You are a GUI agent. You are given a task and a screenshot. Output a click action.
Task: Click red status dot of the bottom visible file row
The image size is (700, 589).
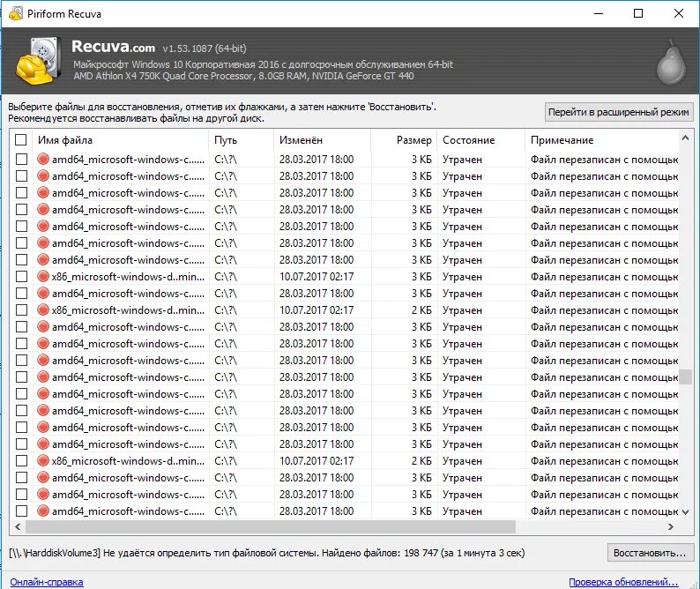pyautogui.click(x=43, y=511)
